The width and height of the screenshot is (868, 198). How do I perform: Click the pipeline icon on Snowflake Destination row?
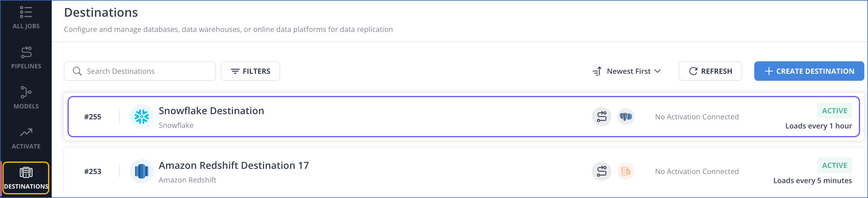pyautogui.click(x=602, y=117)
